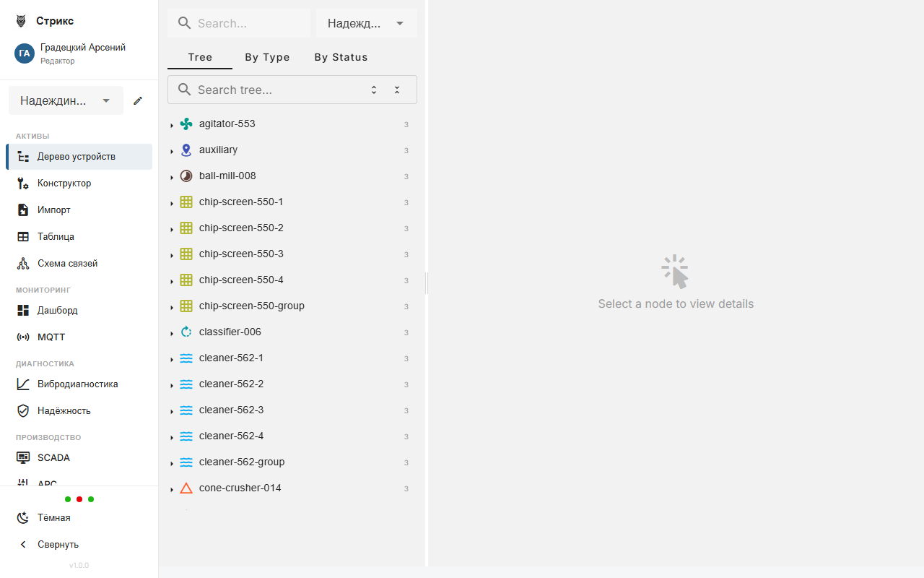Viewport: 924px width, 578px height.
Task: Click the ball-mill-008 node icon
Action: [186, 176]
